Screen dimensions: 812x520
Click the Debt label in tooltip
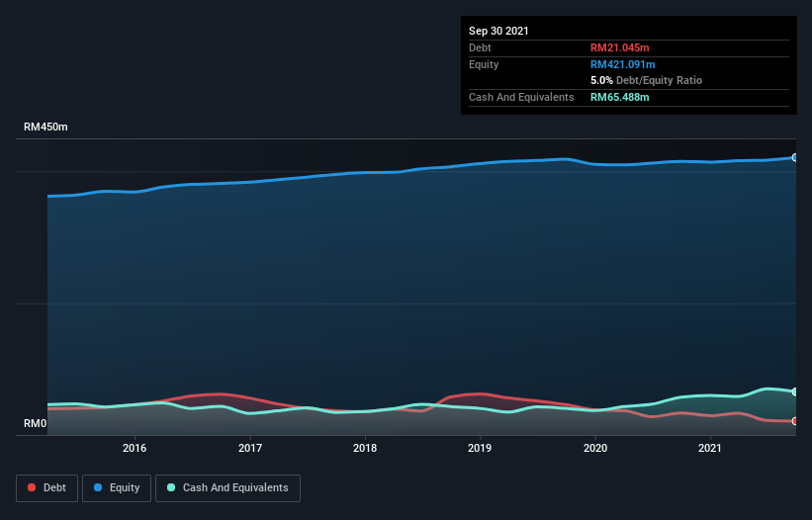480,47
